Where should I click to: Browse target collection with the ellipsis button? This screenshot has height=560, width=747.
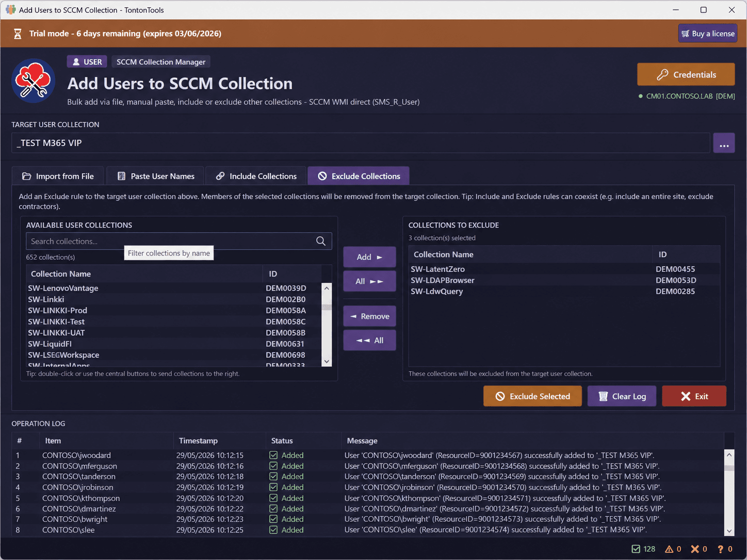coord(724,143)
